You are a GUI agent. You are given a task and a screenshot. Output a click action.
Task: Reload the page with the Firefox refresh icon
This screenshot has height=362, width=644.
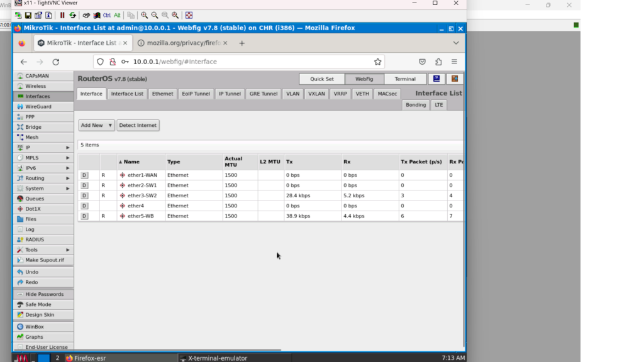[x=56, y=62]
